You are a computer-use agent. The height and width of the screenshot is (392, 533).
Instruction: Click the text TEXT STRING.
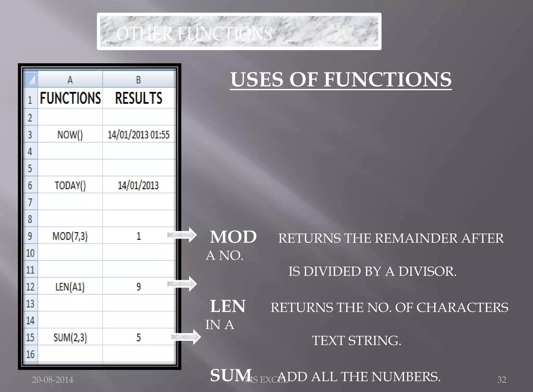[x=357, y=341]
